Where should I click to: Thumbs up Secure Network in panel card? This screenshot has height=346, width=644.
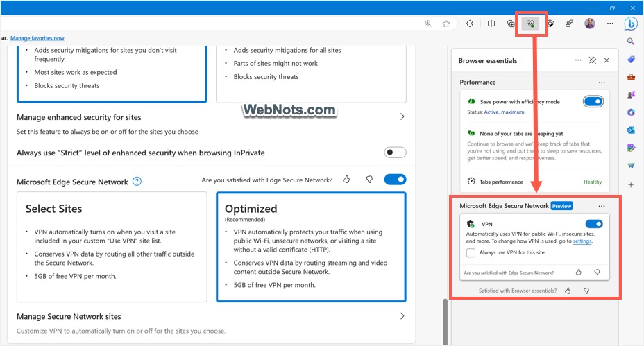pos(578,272)
